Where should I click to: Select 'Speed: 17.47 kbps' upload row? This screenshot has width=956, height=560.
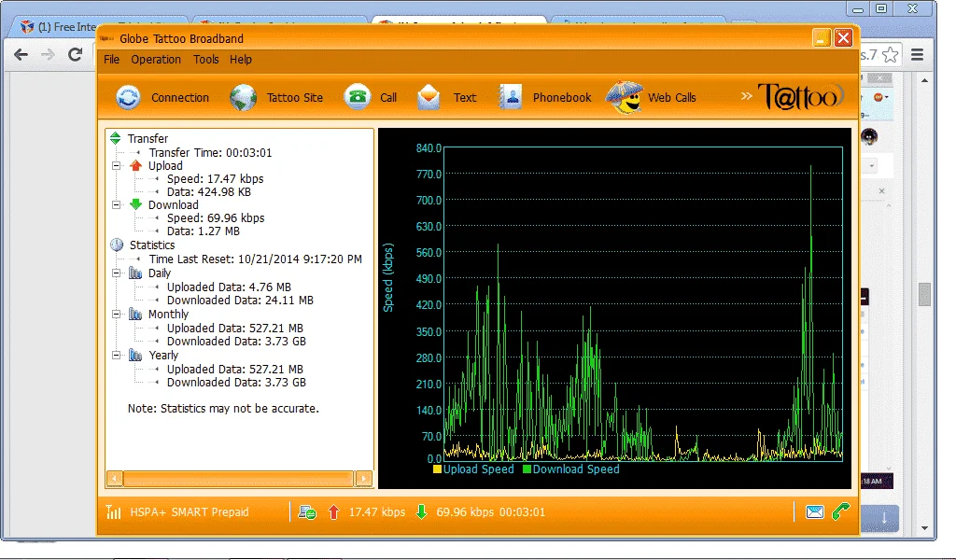point(216,179)
